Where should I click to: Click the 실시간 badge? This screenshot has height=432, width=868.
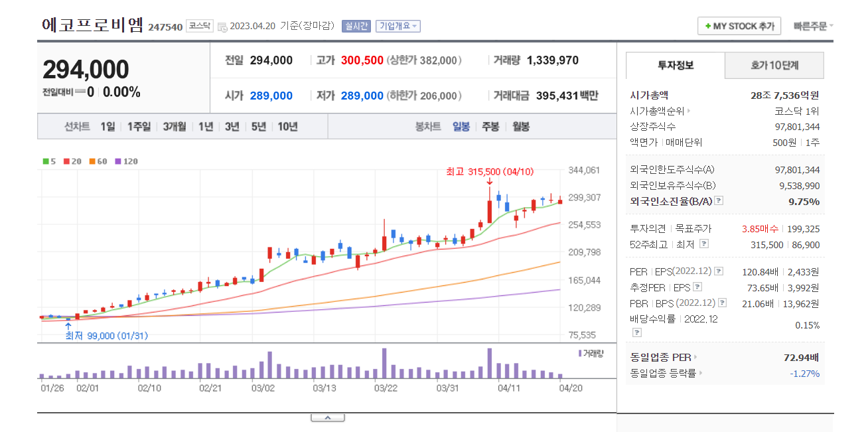356,26
